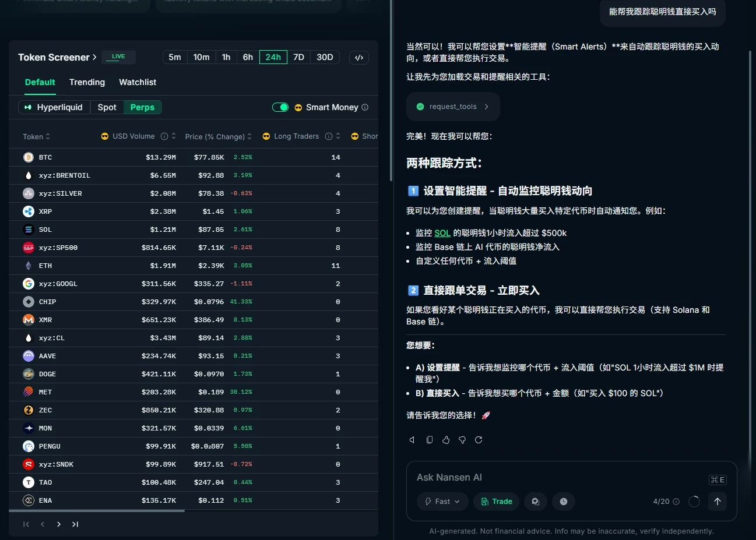
Task: Click the CHIP token row
Action: (194, 302)
